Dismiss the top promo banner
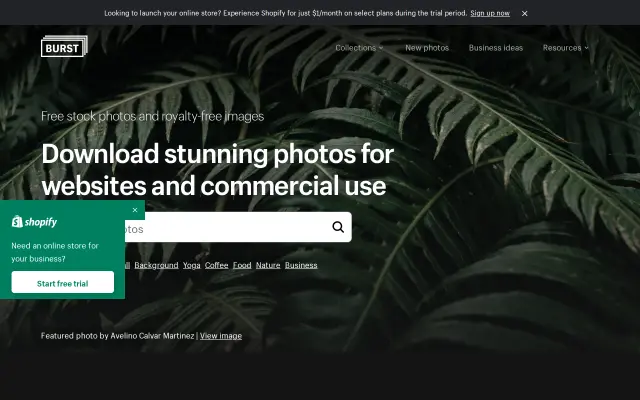 [x=524, y=13]
